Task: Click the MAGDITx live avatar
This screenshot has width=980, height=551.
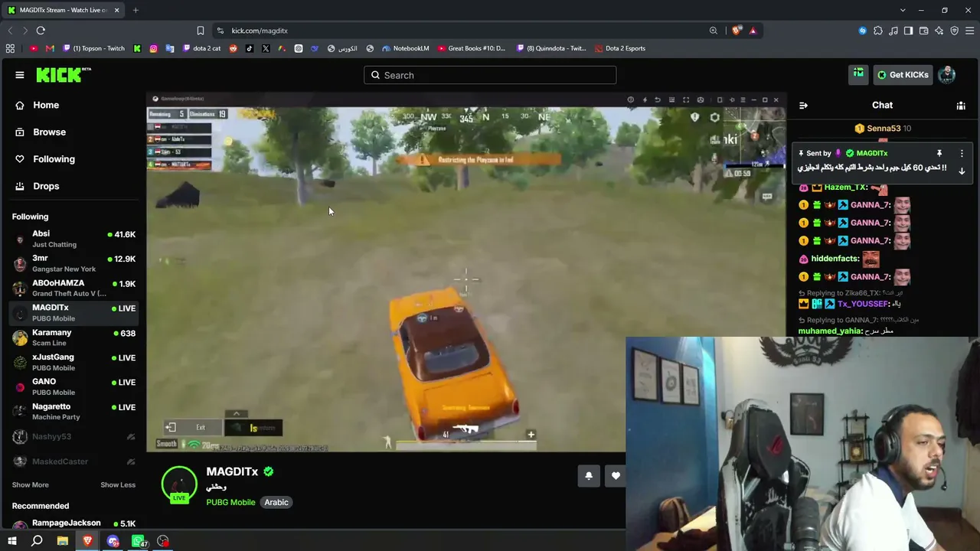Action: pos(179,484)
